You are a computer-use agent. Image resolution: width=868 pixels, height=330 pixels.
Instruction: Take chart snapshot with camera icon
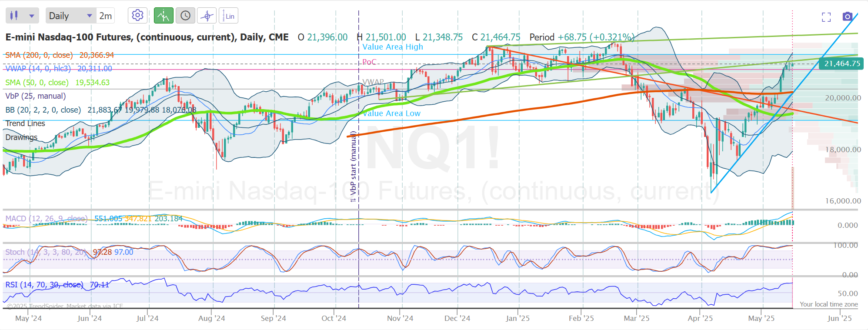[847, 17]
